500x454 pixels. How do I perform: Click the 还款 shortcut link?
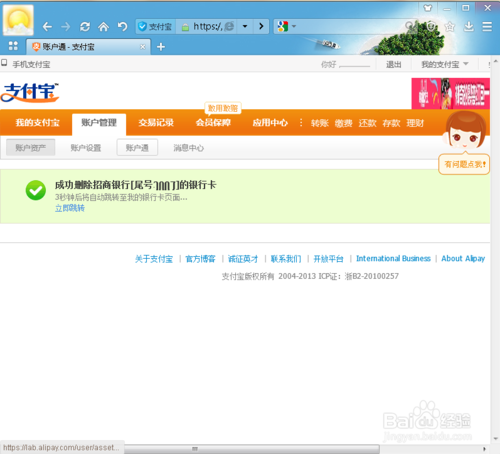[367, 123]
